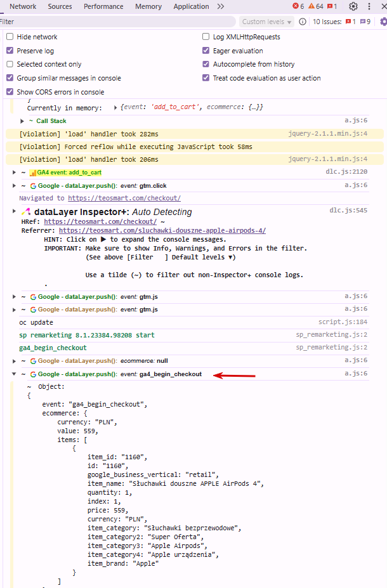Switch to the Application tab
Image resolution: width=387 pixels, height=588 pixels.
(x=191, y=6)
